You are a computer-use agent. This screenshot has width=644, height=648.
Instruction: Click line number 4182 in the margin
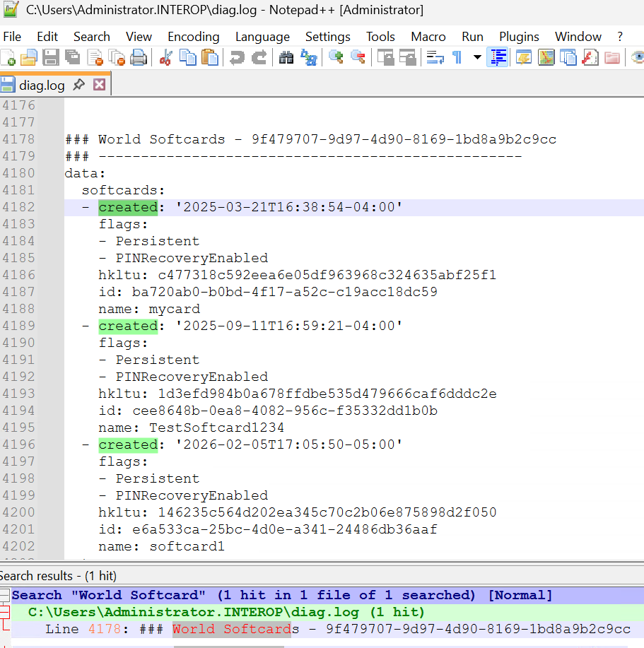(19, 207)
